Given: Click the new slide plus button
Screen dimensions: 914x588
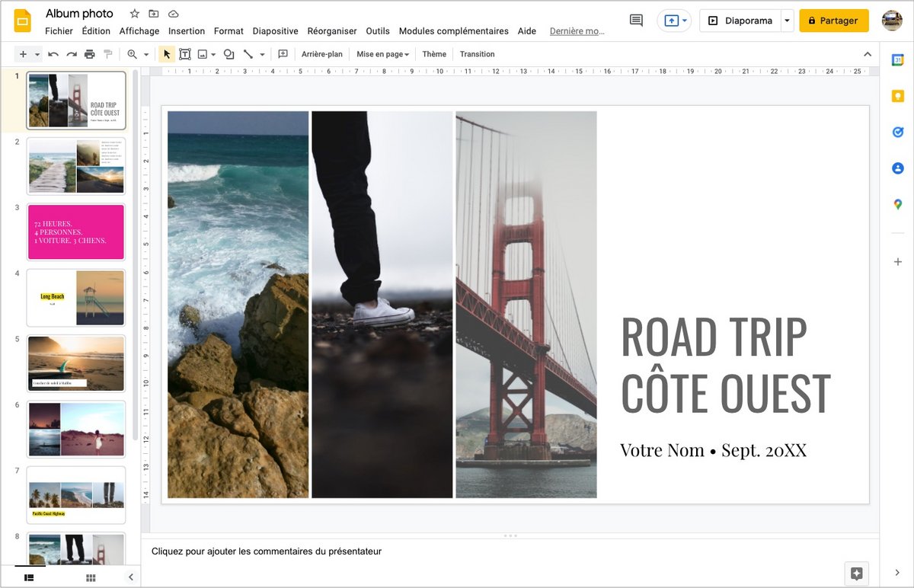Looking at the screenshot, I should coord(23,54).
